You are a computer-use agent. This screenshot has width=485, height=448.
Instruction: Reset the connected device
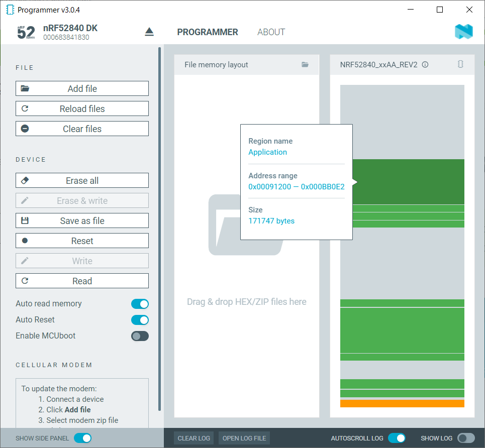pos(82,241)
